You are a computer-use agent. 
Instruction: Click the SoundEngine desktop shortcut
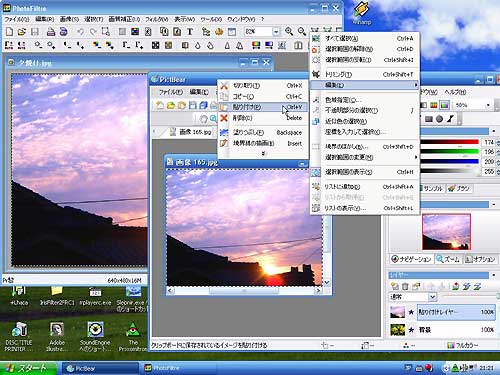[95, 337]
